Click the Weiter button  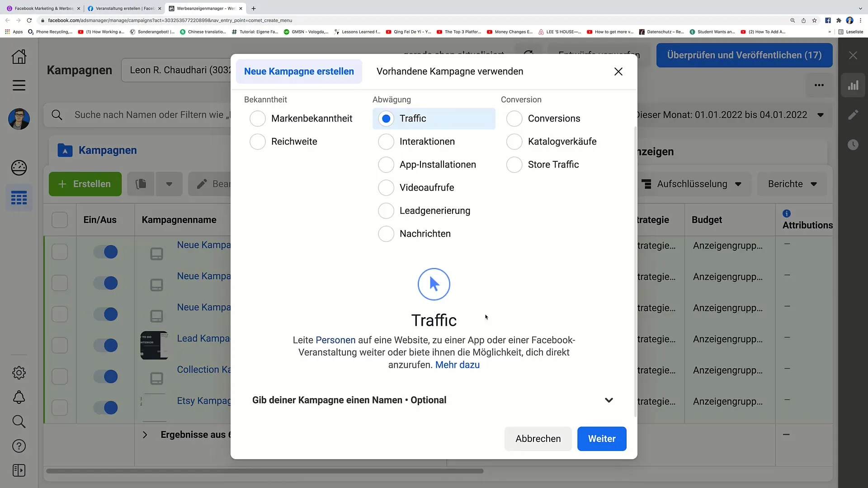coord(602,439)
